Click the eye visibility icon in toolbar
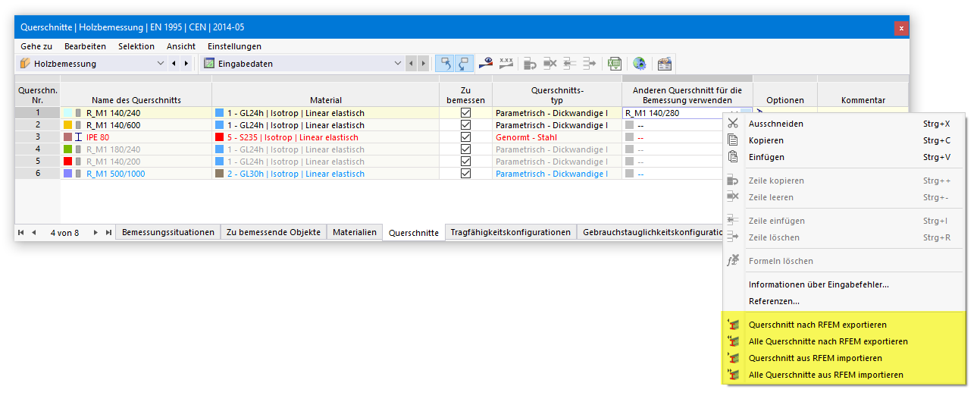 coord(486,64)
